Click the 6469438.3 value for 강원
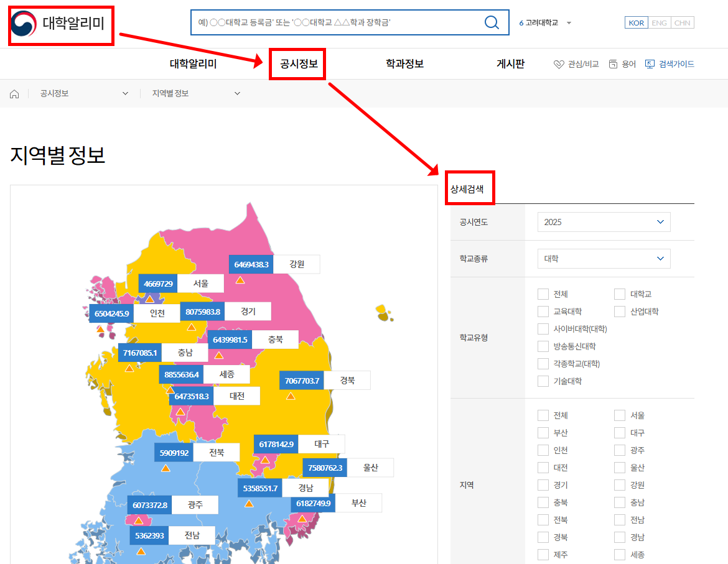728x564 pixels. click(251, 264)
